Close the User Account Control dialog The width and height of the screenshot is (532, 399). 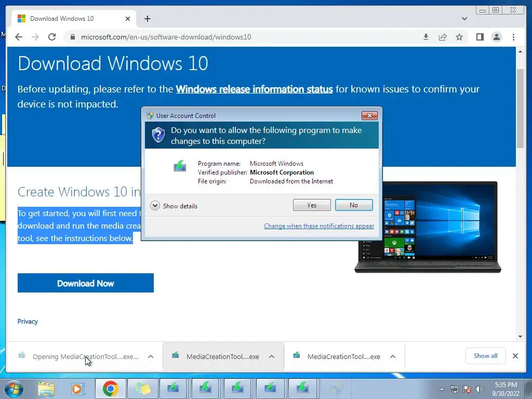[369, 116]
